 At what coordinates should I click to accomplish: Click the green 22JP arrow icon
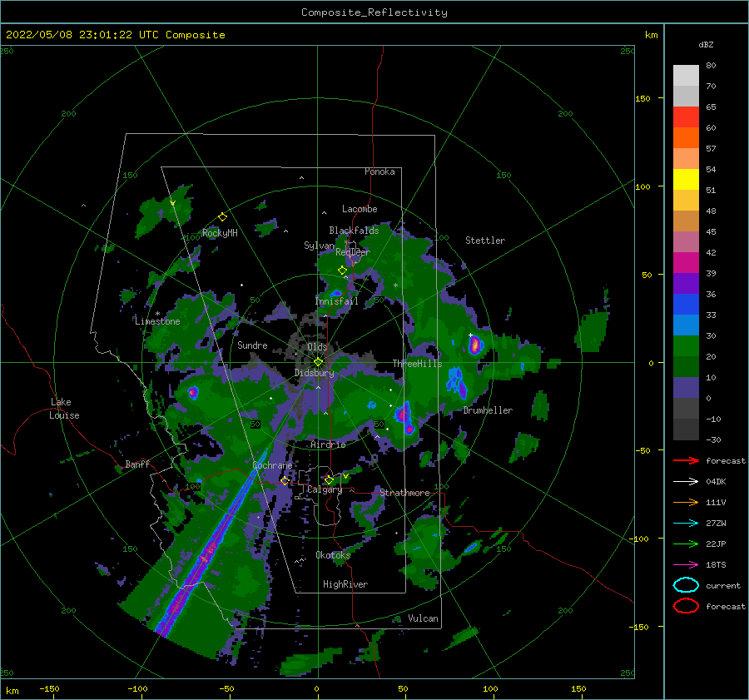pos(686,544)
